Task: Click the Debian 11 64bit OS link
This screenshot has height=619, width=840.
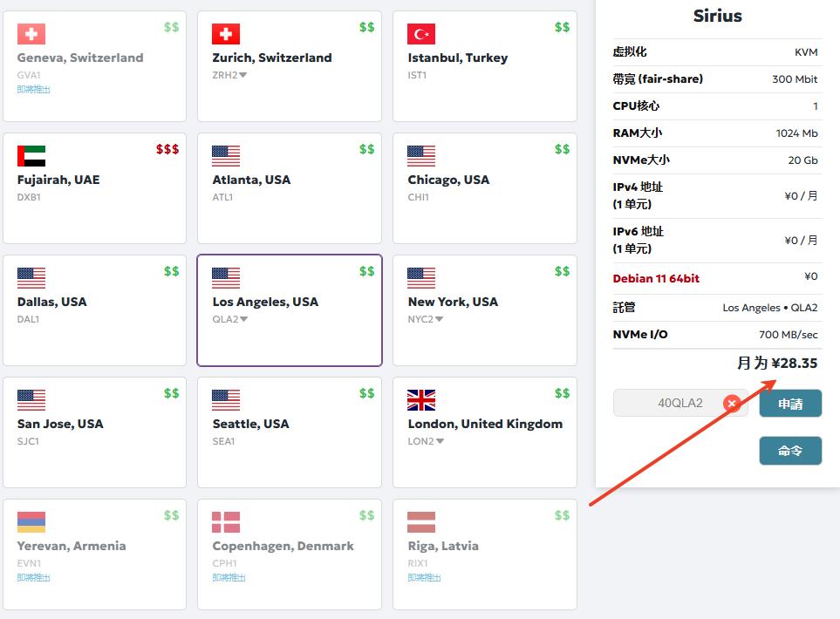Action: tap(656, 278)
